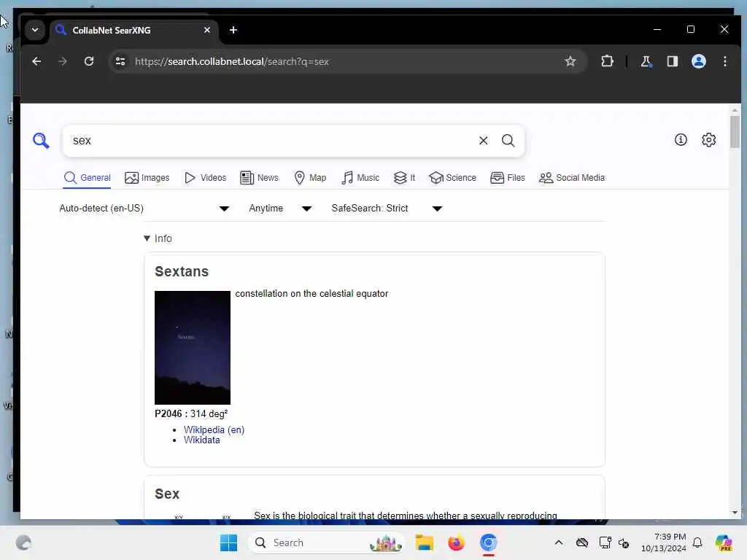Select the General search tab
Screen dimensions: 747x560
(x=88, y=178)
